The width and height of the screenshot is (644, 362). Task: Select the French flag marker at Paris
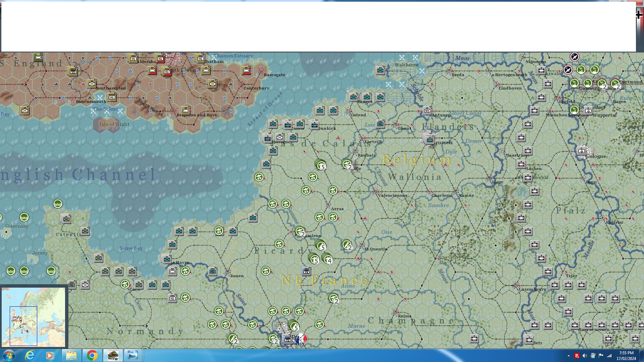tap(301, 339)
